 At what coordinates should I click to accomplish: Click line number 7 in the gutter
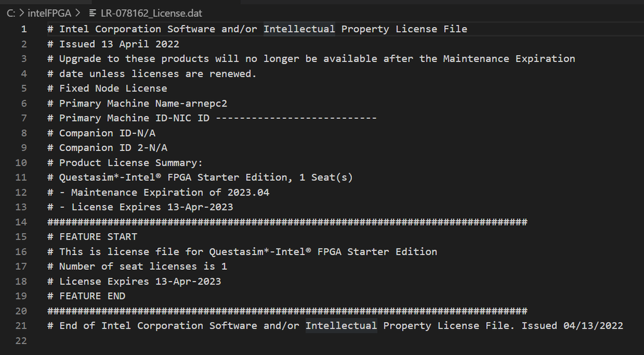point(24,118)
